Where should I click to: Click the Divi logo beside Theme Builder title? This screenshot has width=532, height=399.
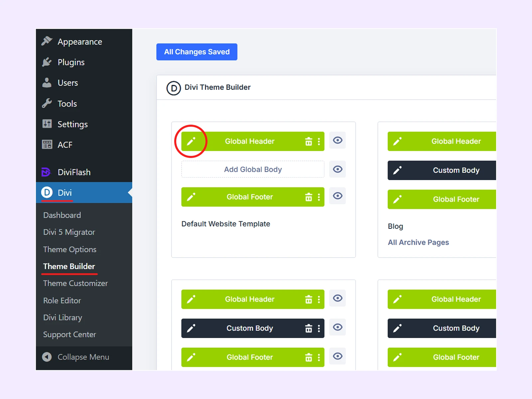coord(174,88)
